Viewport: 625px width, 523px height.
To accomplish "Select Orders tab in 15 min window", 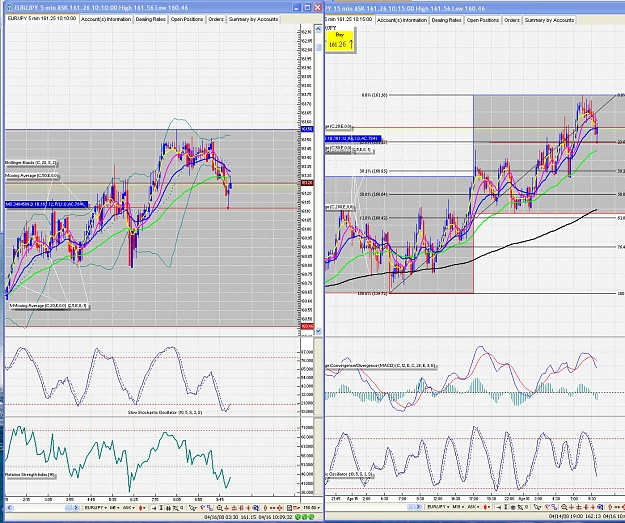I will point(511,20).
